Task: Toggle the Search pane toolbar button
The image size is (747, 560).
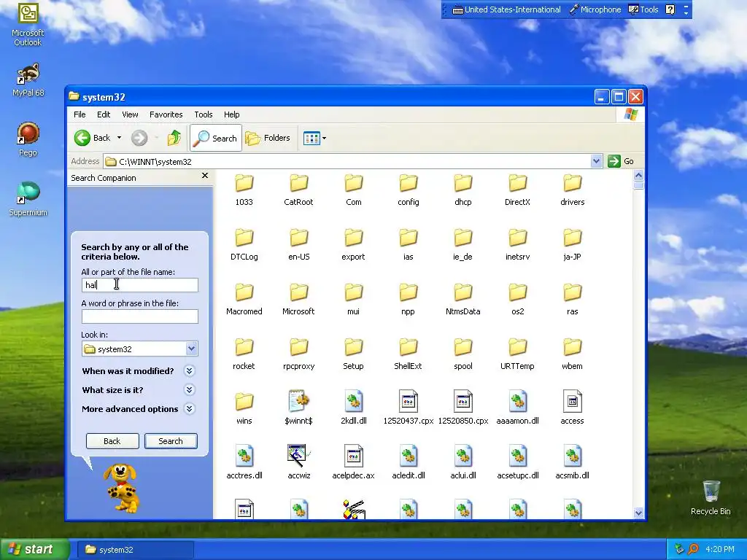Action: click(216, 138)
